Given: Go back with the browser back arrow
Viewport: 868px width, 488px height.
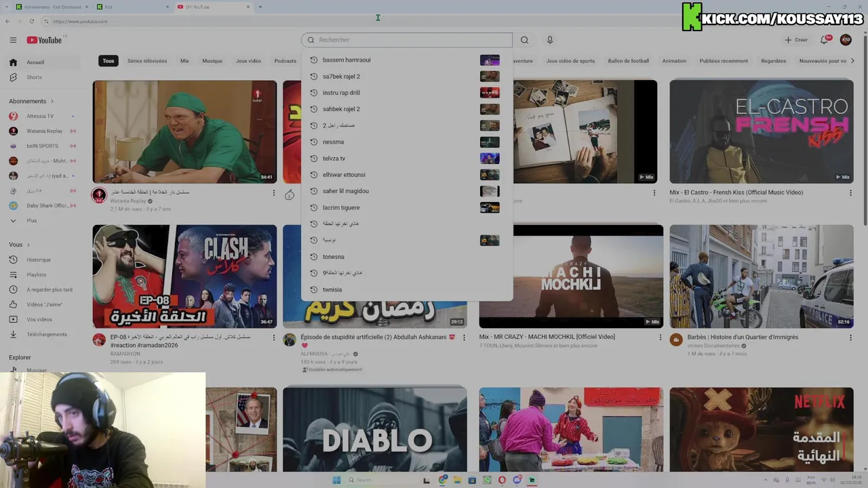Looking at the screenshot, I should pos(7,21).
